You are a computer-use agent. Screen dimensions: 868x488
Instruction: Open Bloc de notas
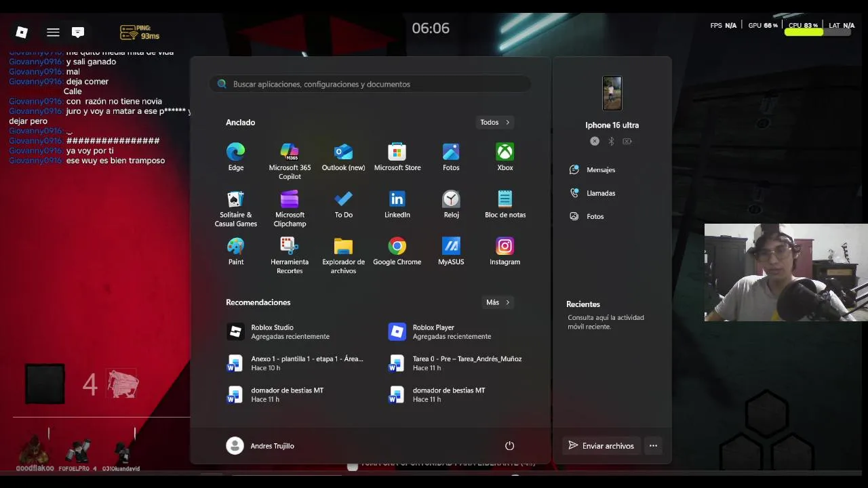pos(505,204)
